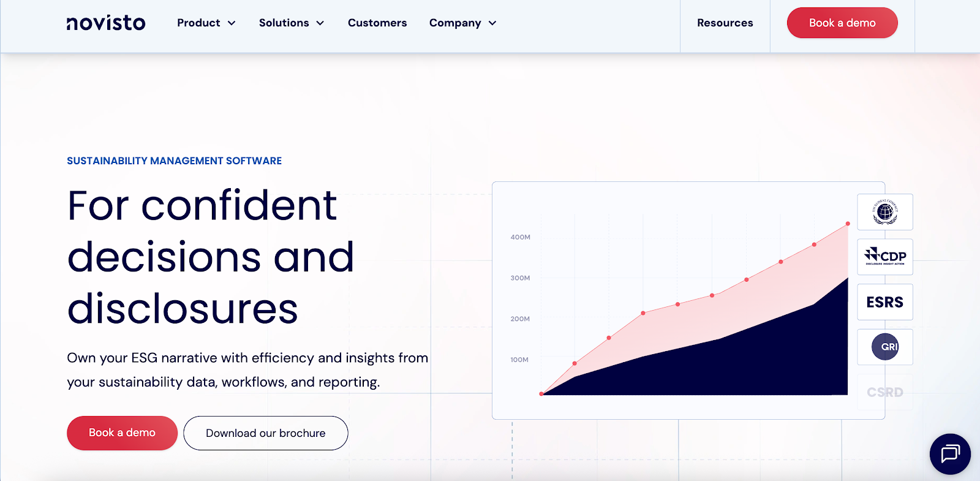Click Book a demo in header
The image size is (980, 481).
tap(842, 23)
